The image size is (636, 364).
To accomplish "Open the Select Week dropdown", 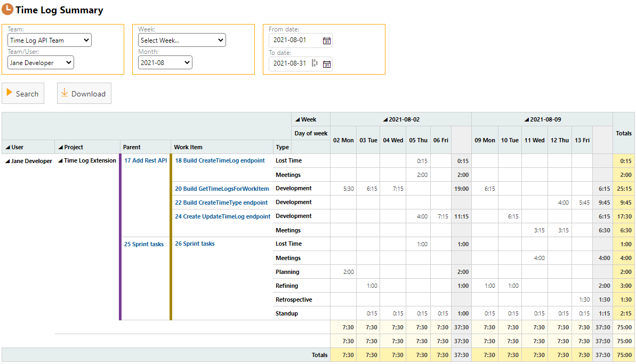I will click(x=181, y=41).
